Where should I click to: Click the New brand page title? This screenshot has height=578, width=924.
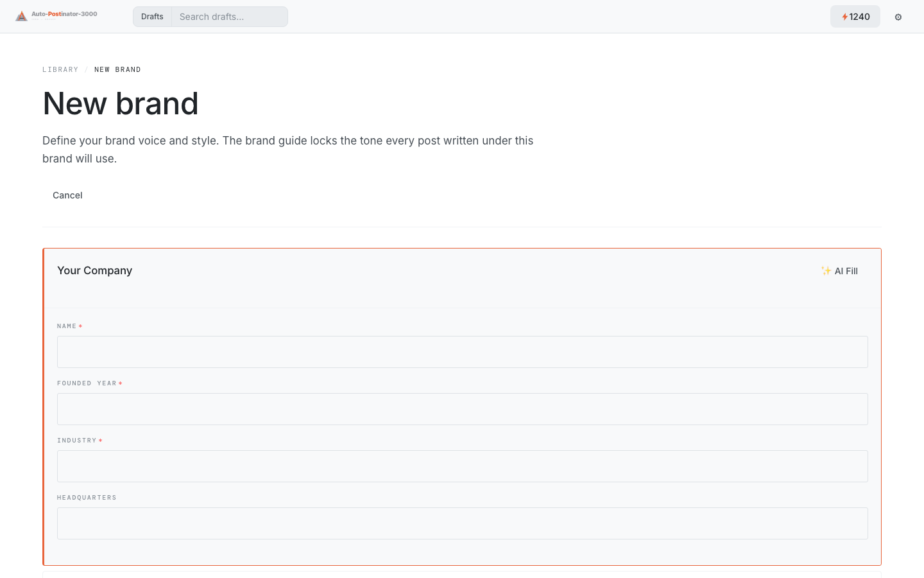point(121,103)
